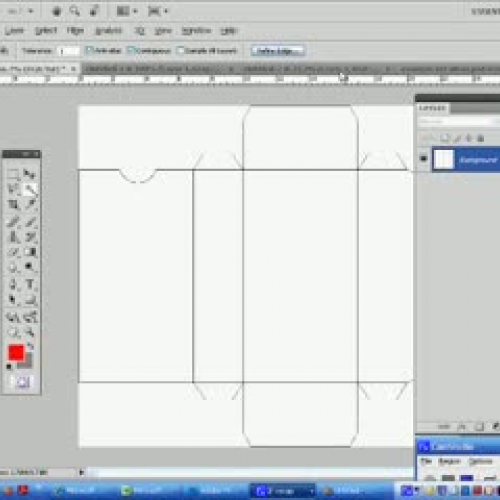Select the Dodge/Burn tool
This screenshot has width=500, height=500.
click(30, 267)
